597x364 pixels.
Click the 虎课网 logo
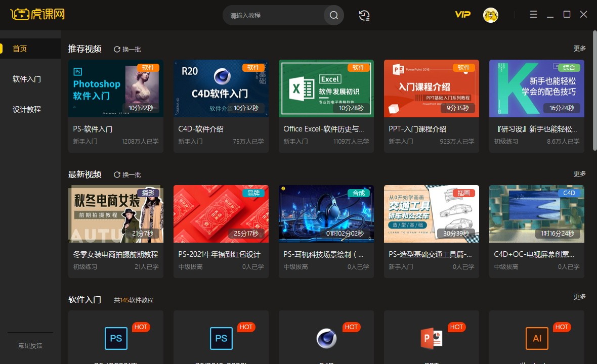click(x=37, y=14)
